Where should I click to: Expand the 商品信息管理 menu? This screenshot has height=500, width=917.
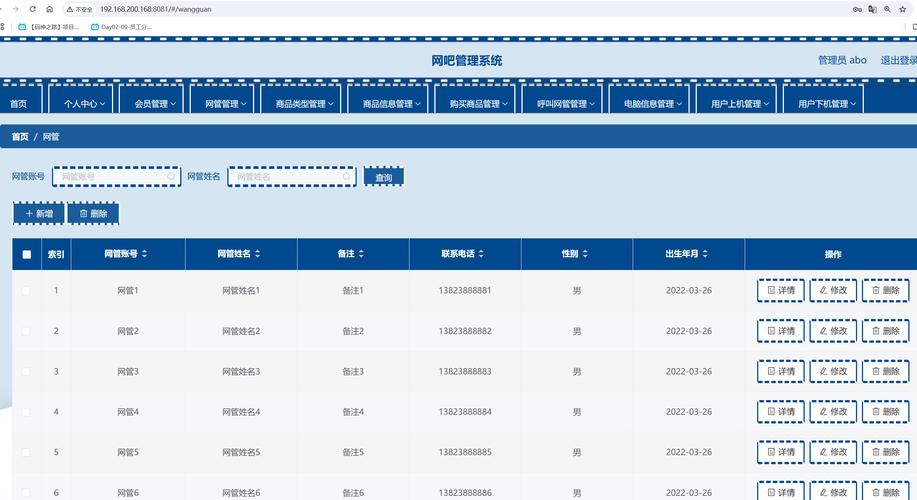click(x=388, y=101)
